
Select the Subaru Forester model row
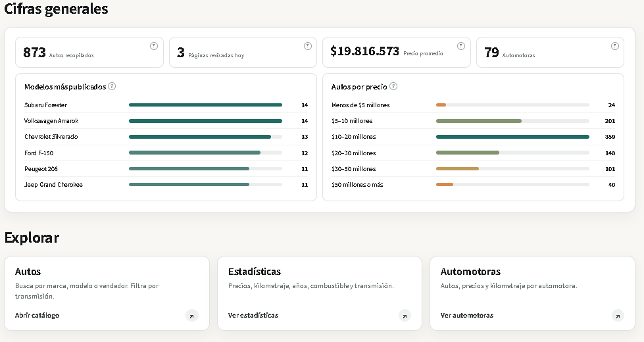tap(166, 105)
